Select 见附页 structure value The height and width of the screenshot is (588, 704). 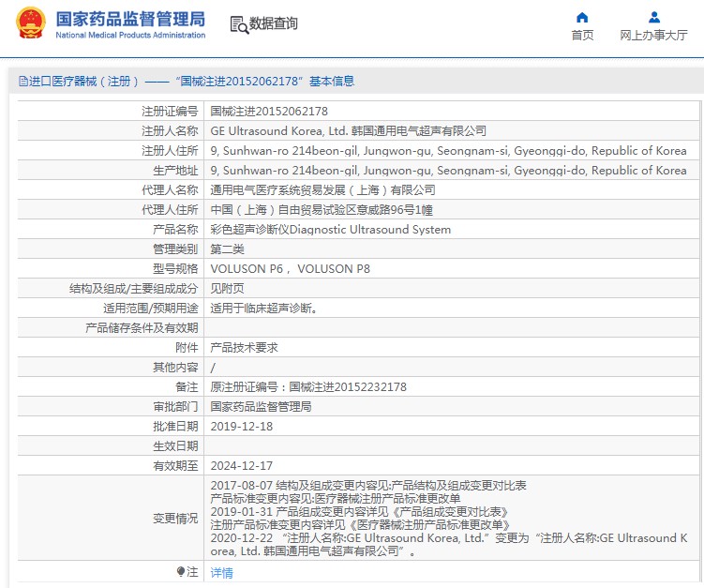pyautogui.click(x=227, y=289)
